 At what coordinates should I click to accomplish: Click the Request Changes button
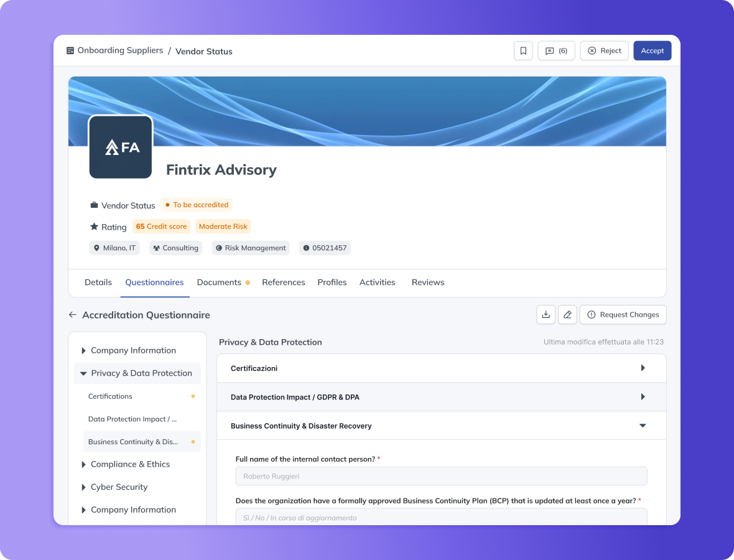(623, 315)
